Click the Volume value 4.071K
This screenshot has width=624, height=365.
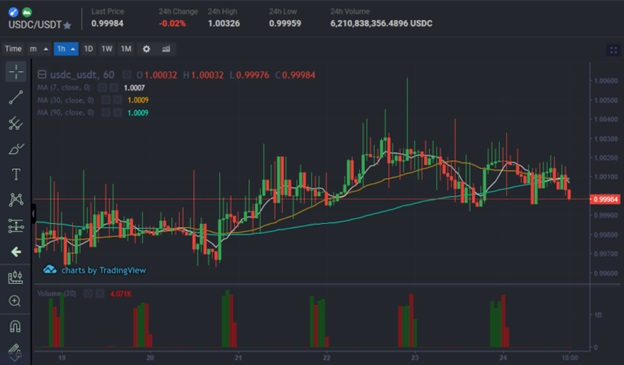[121, 294]
